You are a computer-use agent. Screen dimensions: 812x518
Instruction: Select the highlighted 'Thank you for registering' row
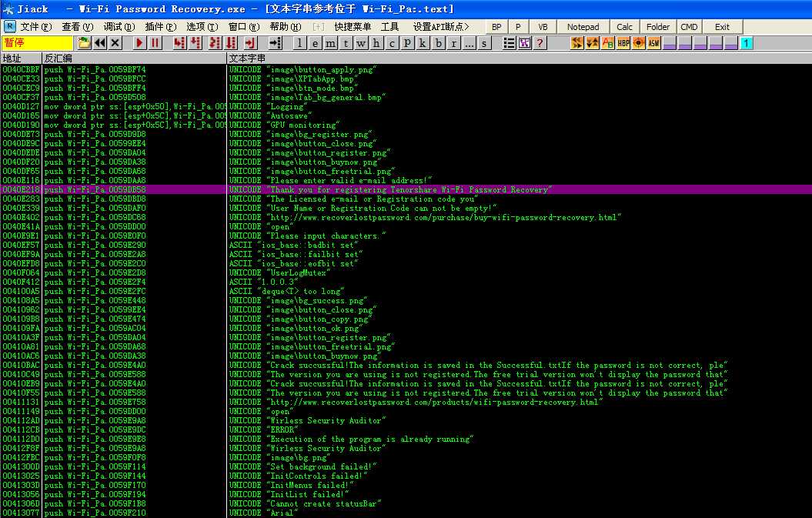pos(406,189)
